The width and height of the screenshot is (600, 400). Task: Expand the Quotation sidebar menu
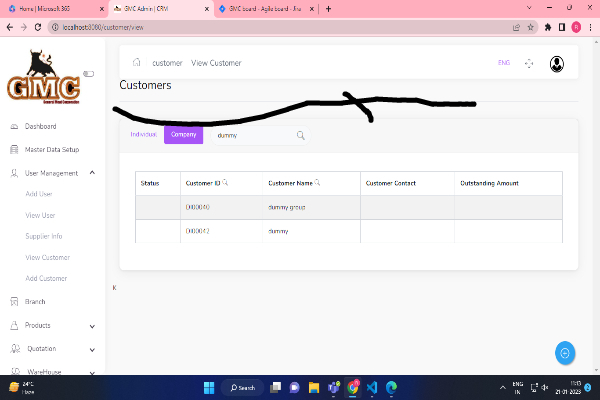92,349
